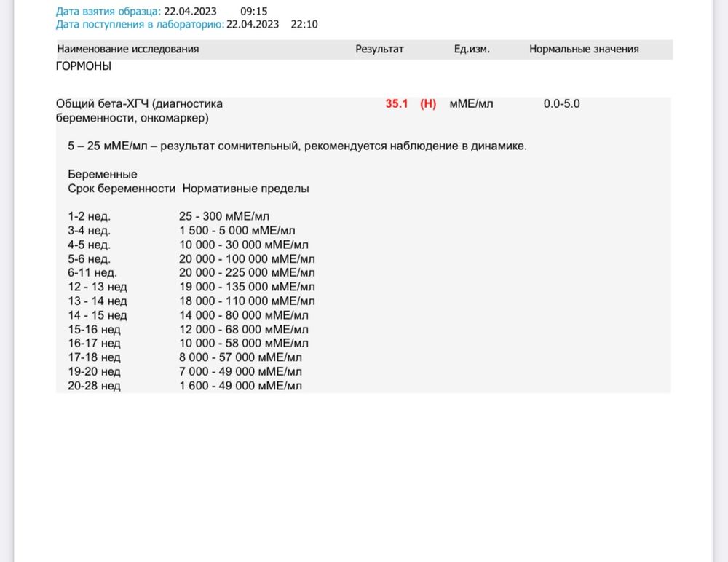This screenshot has height=562, width=728.
Task: Click 'Результат' column header
Action: click(379, 50)
